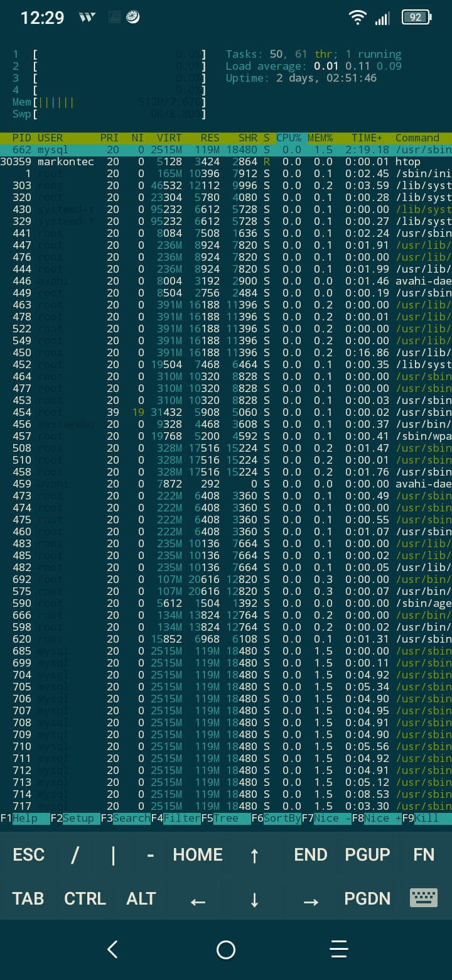Tap the battery 92 indicator
452x980 pixels.
coord(416,18)
